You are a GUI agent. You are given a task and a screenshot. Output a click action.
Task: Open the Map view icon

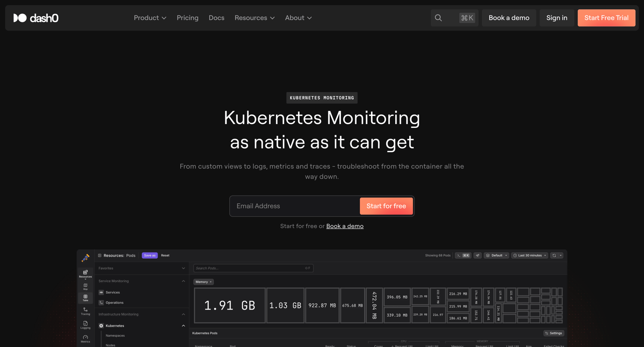(x=85, y=286)
